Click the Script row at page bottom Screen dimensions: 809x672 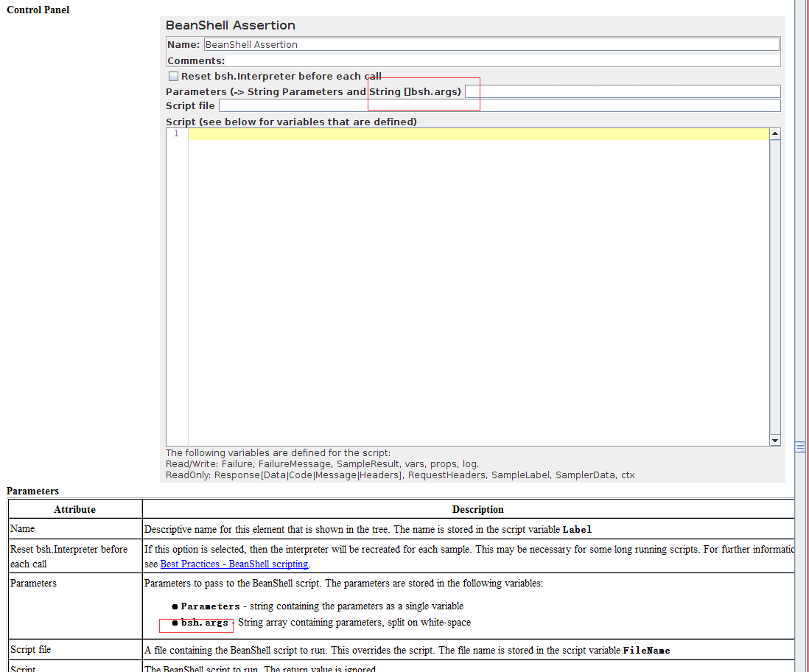pyautogui.click(x=74, y=668)
